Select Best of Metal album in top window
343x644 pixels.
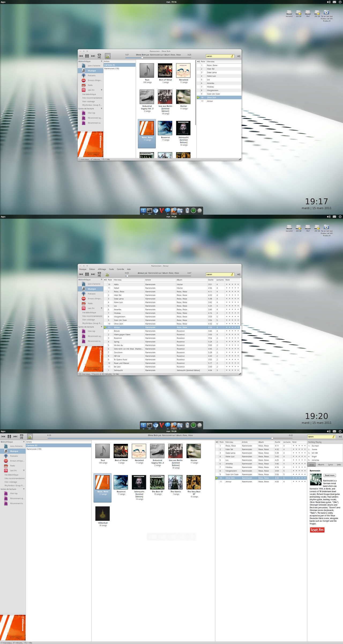coord(165,73)
